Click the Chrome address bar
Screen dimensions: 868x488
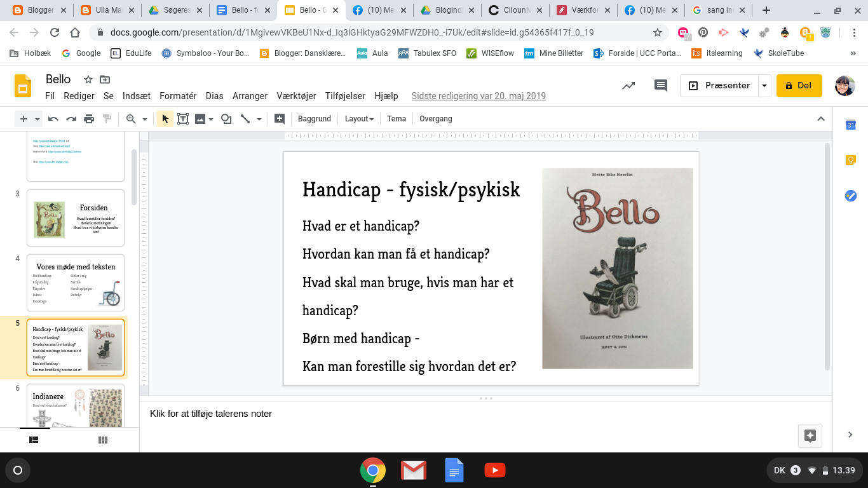tap(378, 32)
